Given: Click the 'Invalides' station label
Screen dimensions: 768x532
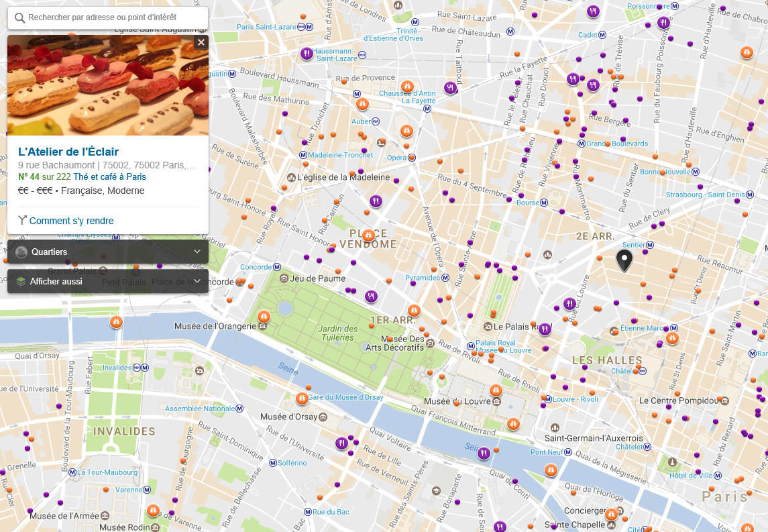Looking at the screenshot, I should [117, 368].
